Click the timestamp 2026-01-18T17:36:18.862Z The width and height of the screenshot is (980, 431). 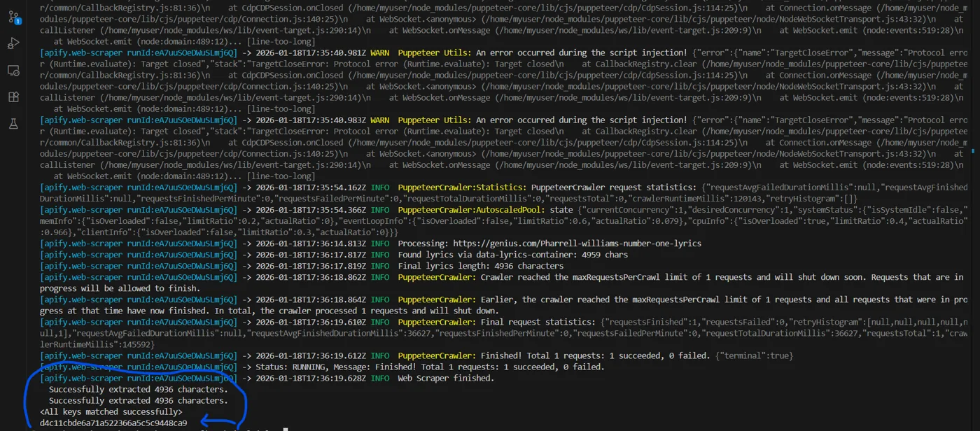311,277
